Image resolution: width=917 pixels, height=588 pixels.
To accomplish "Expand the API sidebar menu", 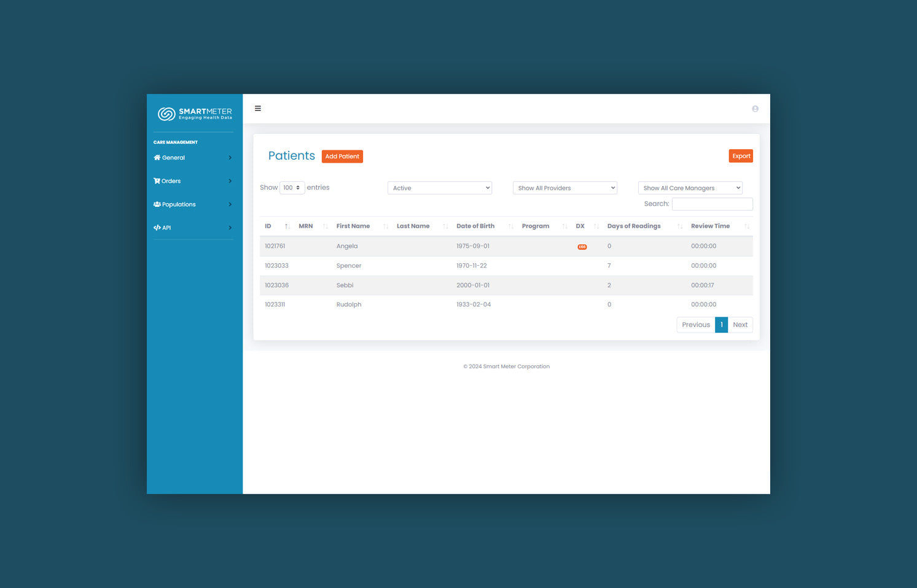I will pos(193,228).
